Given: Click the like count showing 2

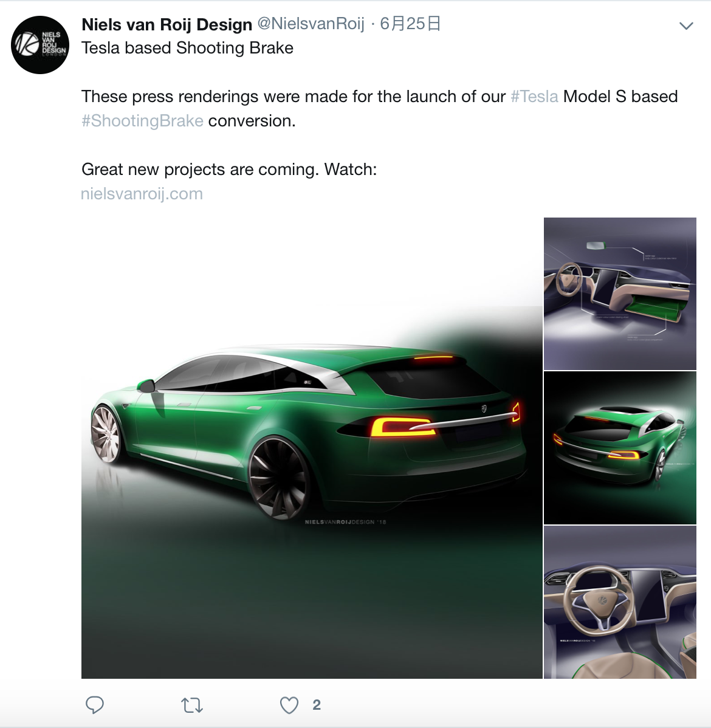Looking at the screenshot, I should (x=317, y=706).
